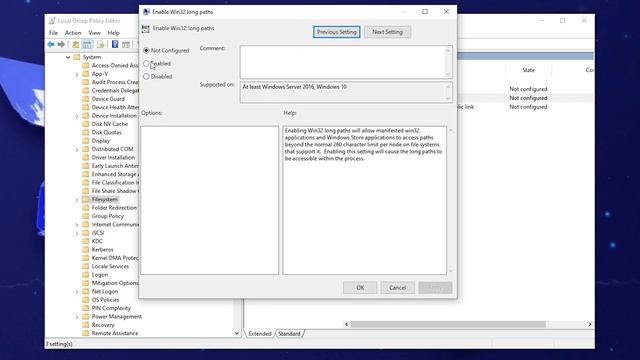Collapse the System tree node
The width and height of the screenshot is (640, 360).
tap(68, 57)
